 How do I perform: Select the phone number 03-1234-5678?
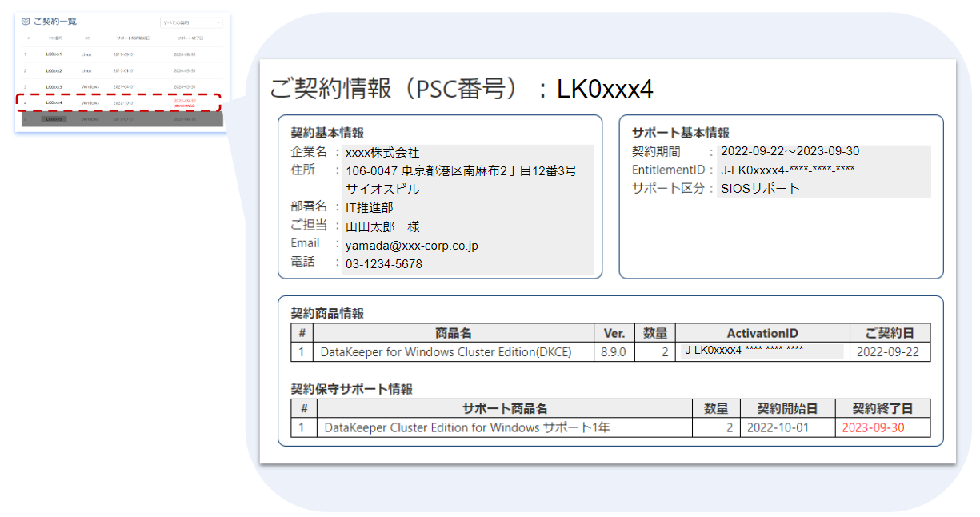[384, 264]
